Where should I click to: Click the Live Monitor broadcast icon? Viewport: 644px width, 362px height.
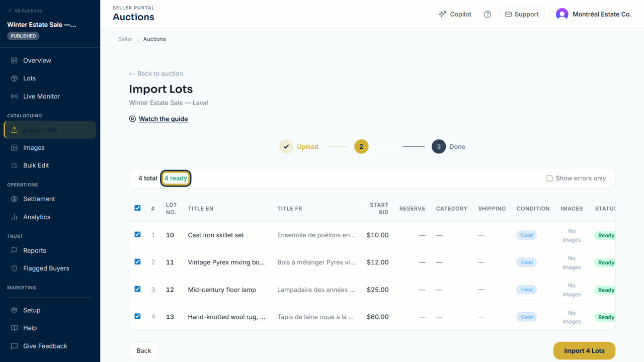[x=14, y=96]
